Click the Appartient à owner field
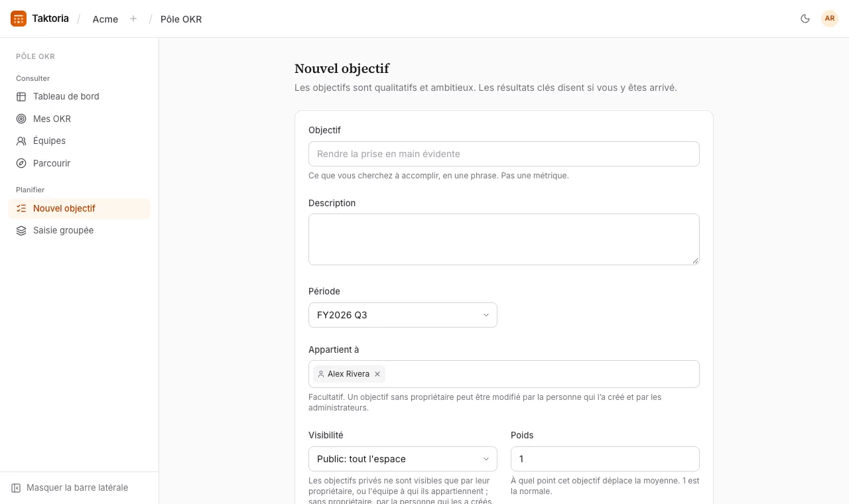 pyautogui.click(x=504, y=374)
